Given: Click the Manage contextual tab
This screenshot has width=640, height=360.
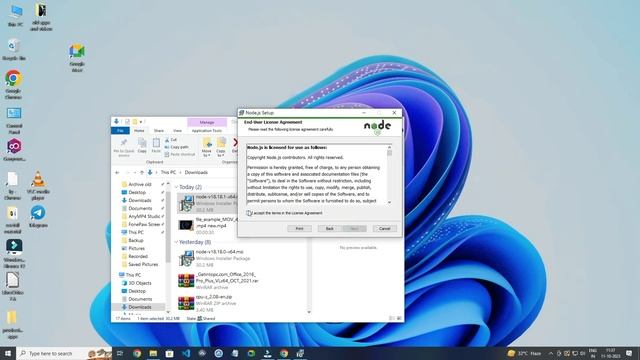Looking at the screenshot, I should (x=207, y=122).
